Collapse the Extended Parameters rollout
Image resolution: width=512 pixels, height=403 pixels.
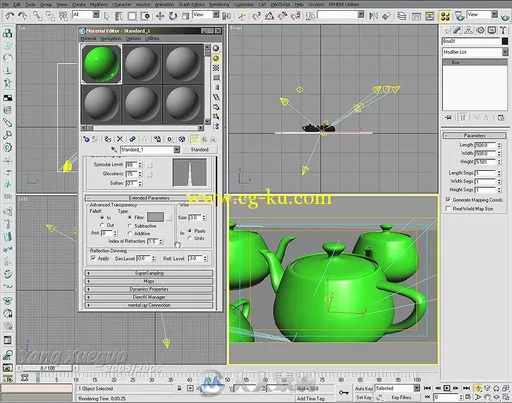[149, 198]
